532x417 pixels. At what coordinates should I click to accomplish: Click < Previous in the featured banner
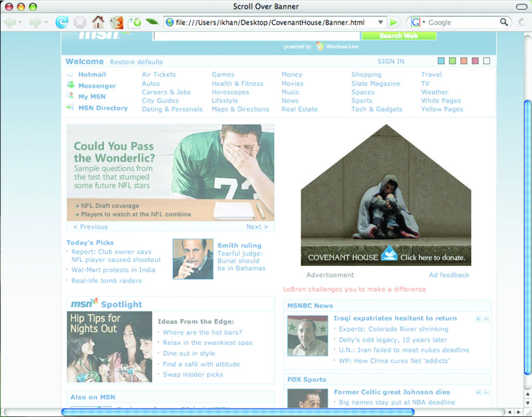pos(90,227)
